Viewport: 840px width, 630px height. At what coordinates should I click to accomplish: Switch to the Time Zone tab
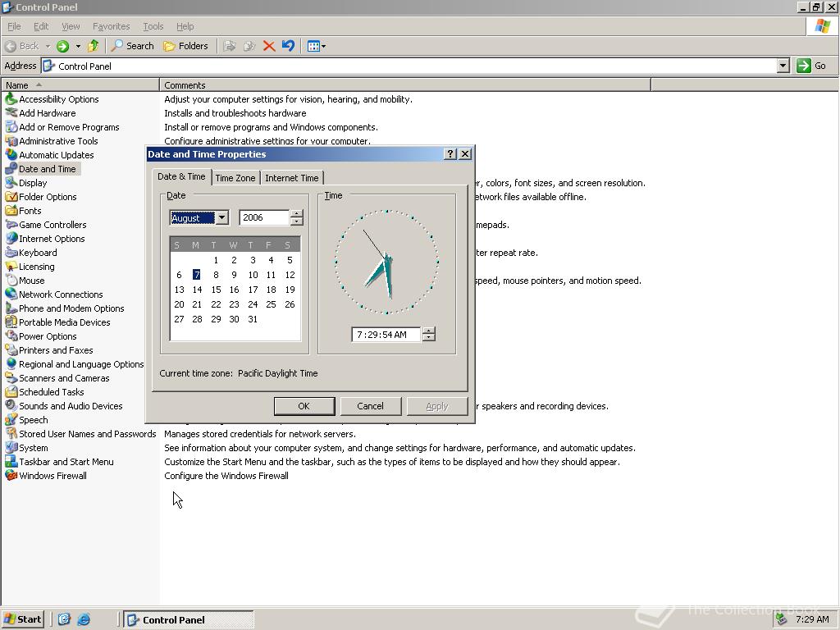point(235,178)
